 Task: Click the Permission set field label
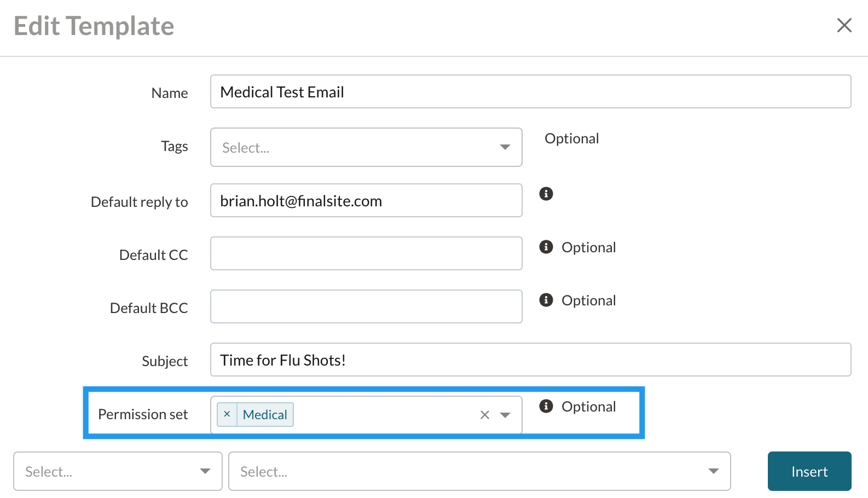point(143,414)
